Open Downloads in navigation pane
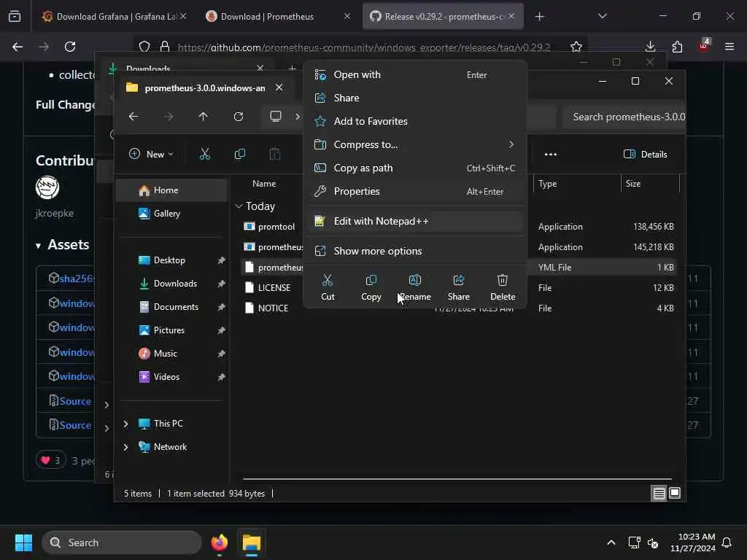The height and width of the screenshot is (560, 747). point(172,284)
